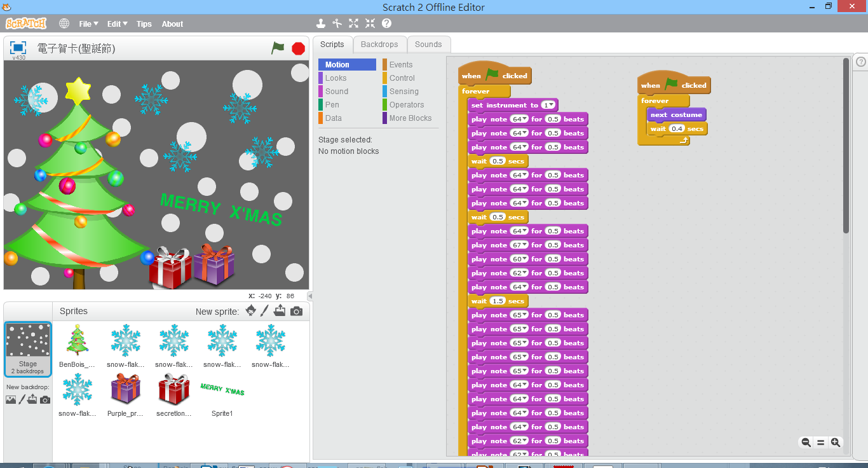Open the File menu
The image size is (868, 468).
88,24
